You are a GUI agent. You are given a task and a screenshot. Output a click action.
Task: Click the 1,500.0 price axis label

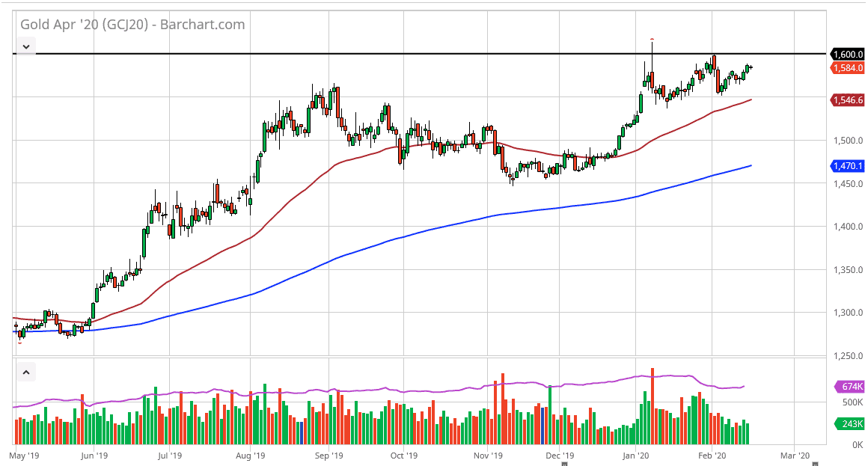(x=848, y=141)
